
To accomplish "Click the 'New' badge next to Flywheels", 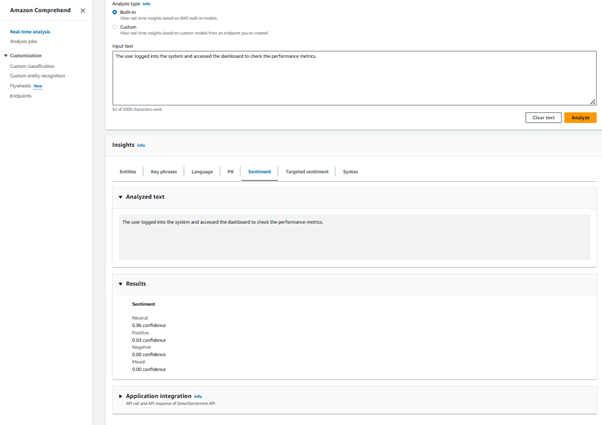I will tap(38, 86).
